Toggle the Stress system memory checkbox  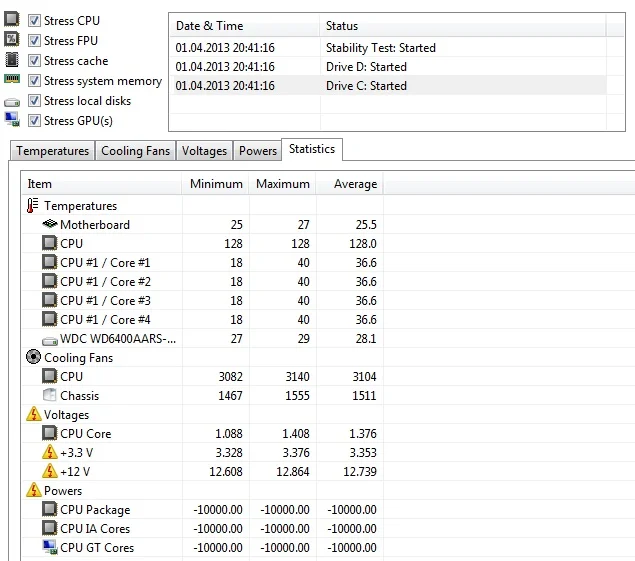[34, 81]
